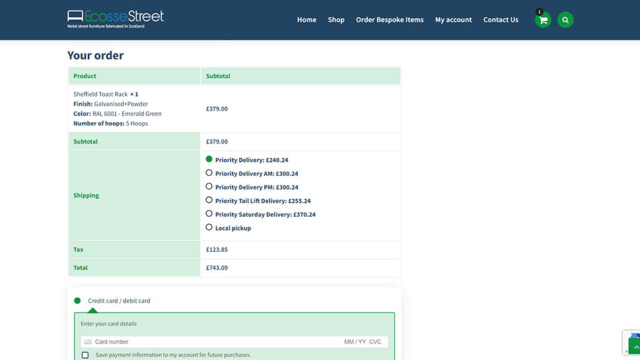Click 'Number of hoops: 5 Hoops' text
This screenshot has height=360, width=640.
(111, 124)
